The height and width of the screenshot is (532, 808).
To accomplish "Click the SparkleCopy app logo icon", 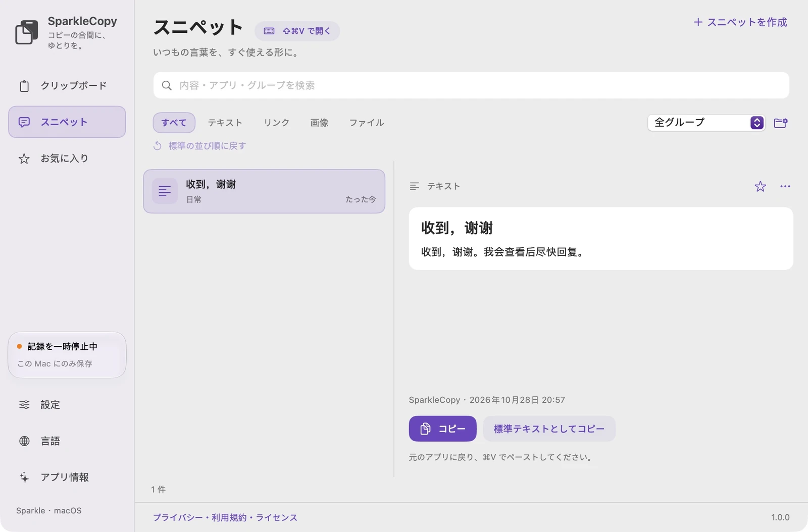I will pos(27,32).
